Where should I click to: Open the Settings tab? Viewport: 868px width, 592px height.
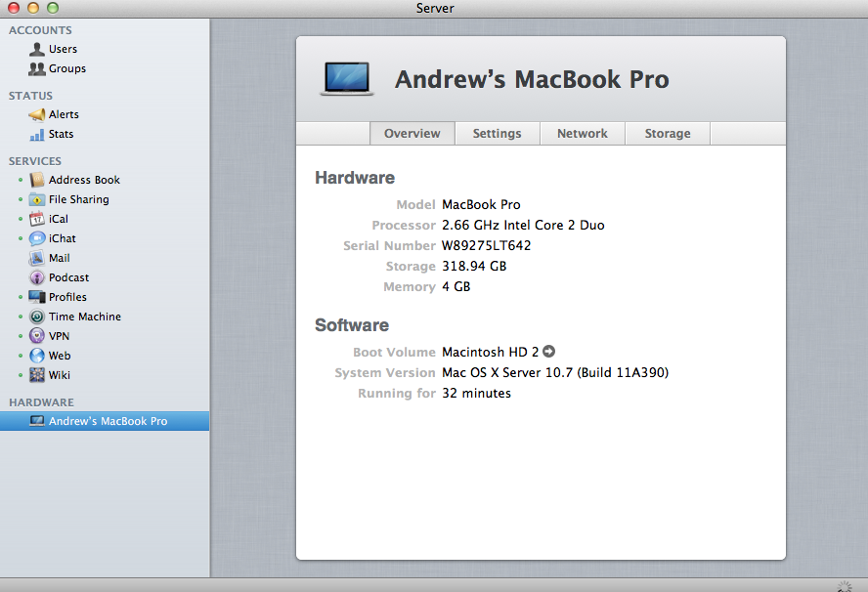click(498, 133)
